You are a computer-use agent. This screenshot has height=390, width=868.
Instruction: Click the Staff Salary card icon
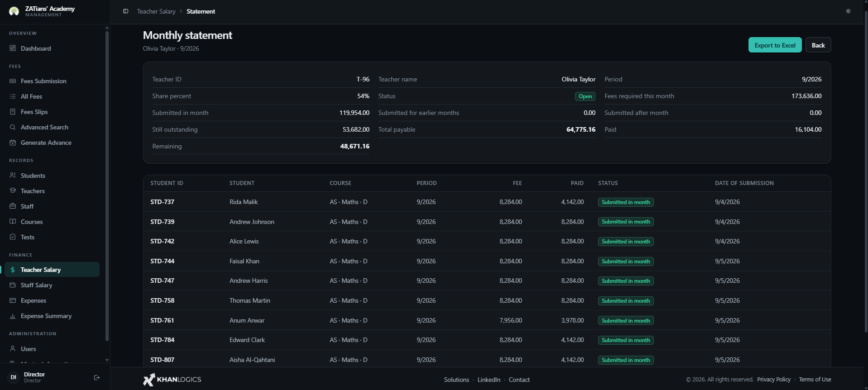13,285
